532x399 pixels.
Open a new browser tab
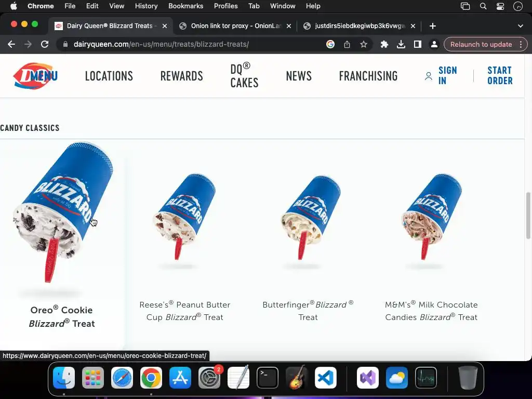(x=433, y=26)
